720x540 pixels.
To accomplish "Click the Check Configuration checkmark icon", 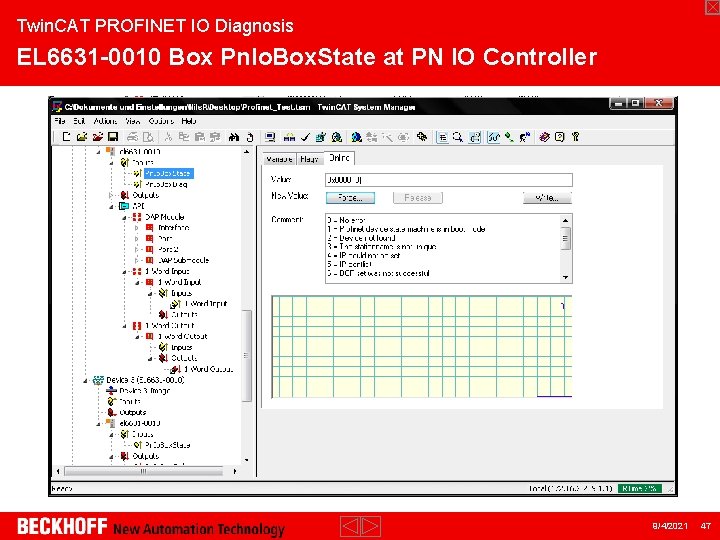I will pyautogui.click(x=305, y=137).
